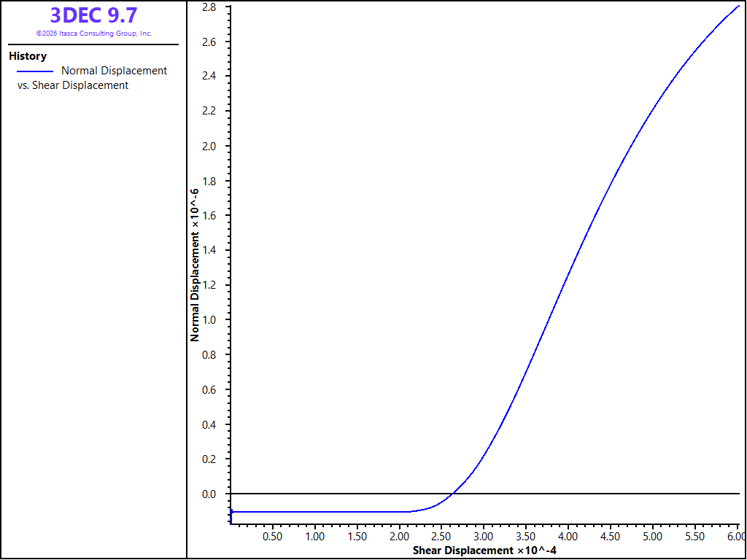
Task: Click the Shear Displacement x-axis title
Action: point(484,551)
